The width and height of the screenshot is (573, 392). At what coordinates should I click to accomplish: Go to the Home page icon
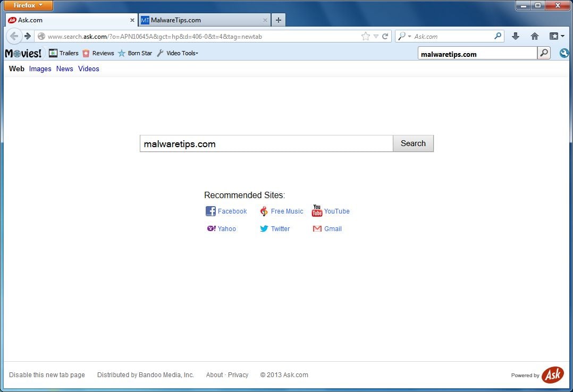[535, 36]
